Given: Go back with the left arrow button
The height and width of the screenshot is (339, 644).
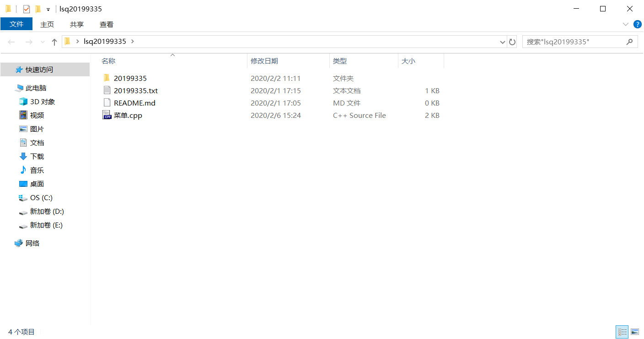Looking at the screenshot, I should pos(12,42).
